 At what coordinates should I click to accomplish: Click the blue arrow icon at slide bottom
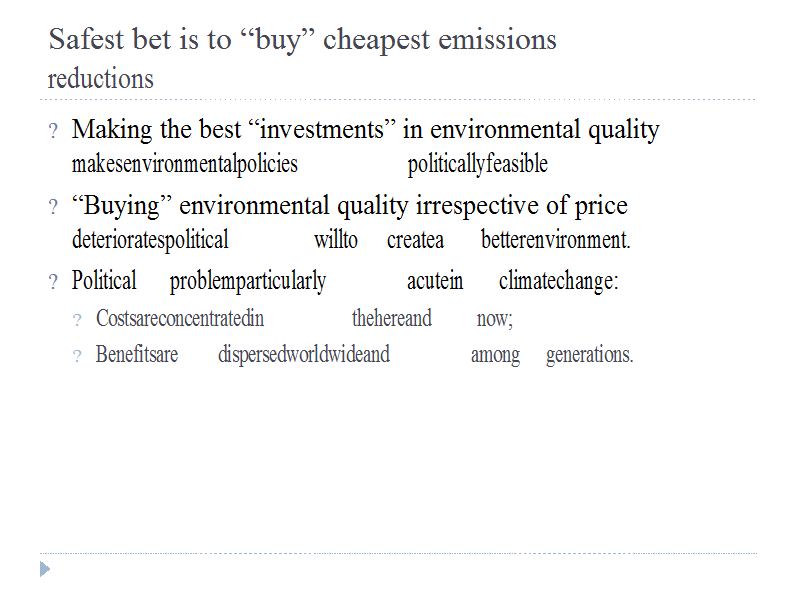(44, 569)
